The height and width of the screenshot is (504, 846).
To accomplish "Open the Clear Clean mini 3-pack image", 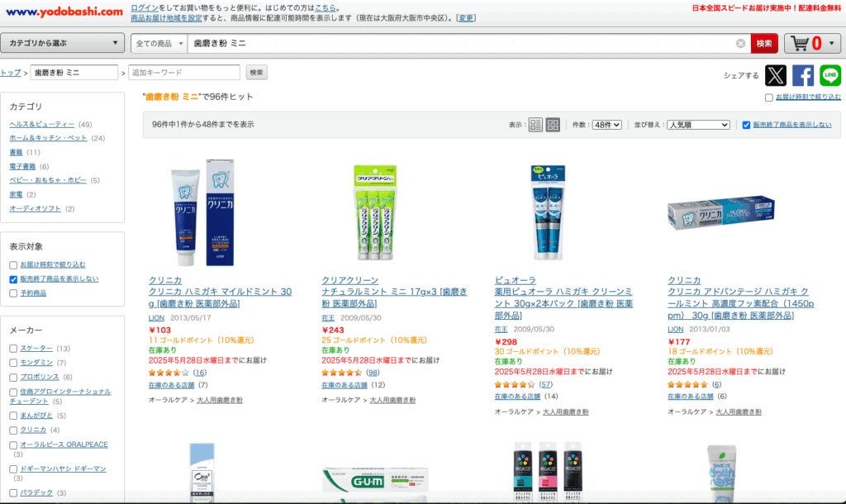I will point(376,212).
